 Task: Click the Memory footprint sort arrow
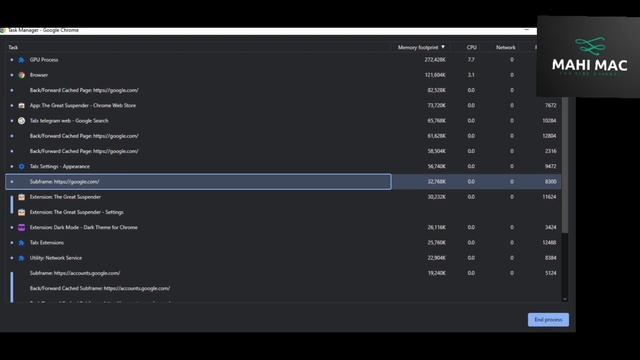pos(443,47)
